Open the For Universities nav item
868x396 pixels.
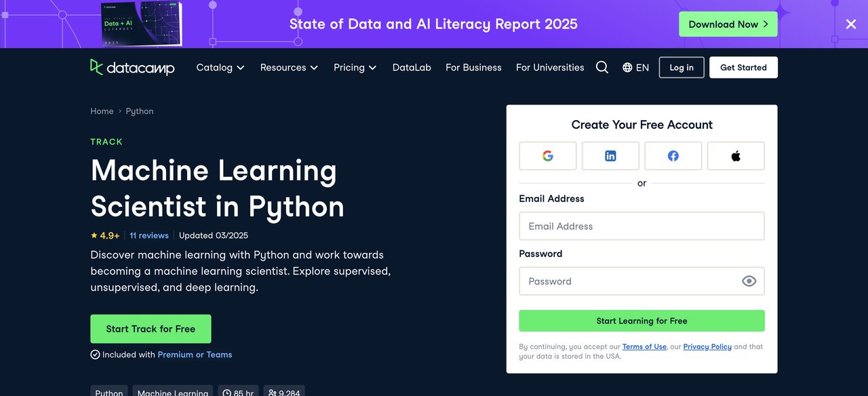click(x=550, y=67)
